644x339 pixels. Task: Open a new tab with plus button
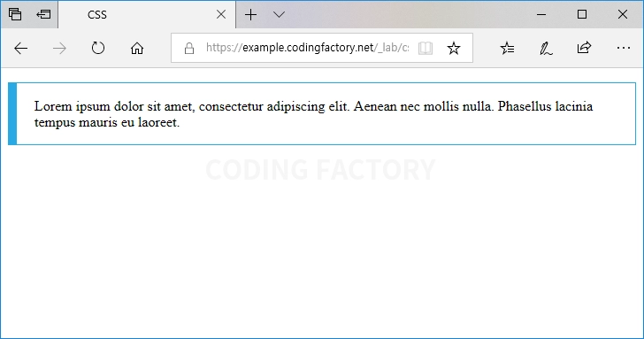pos(250,15)
